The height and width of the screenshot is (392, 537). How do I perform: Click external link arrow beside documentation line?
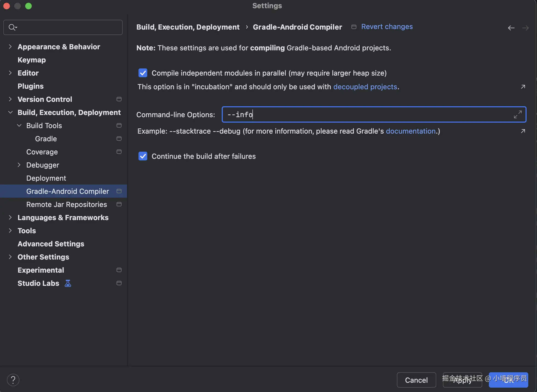pyautogui.click(x=523, y=131)
